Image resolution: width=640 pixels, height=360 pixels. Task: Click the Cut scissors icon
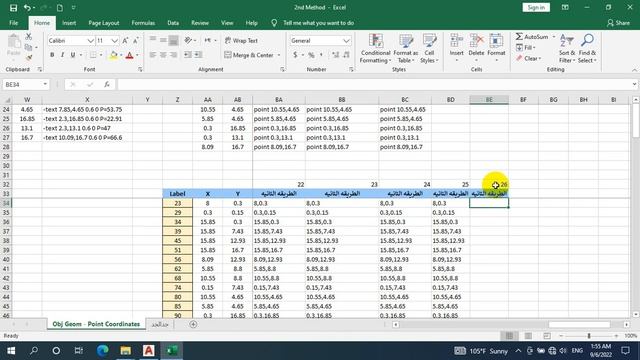[29, 37]
